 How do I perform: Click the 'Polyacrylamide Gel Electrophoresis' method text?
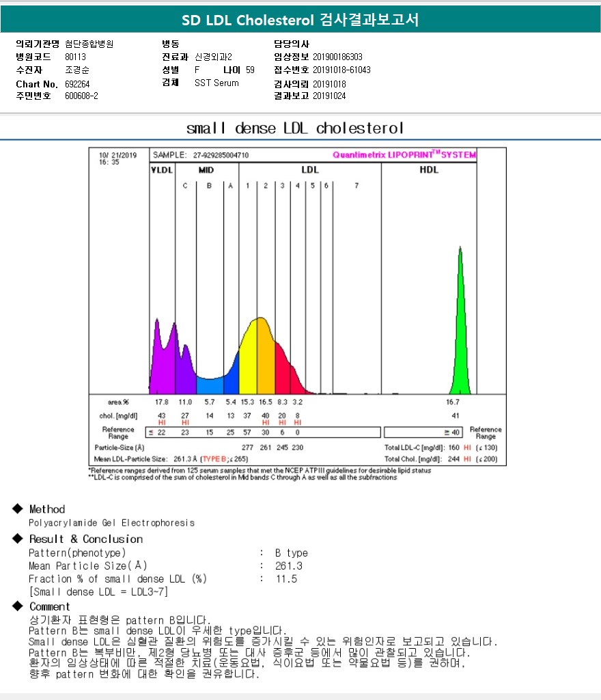click(111, 522)
